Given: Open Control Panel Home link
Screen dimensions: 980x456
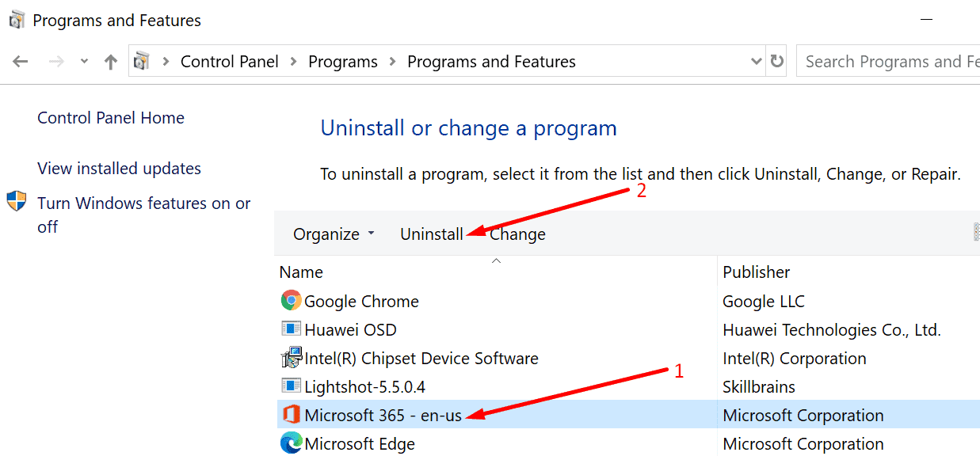Looking at the screenshot, I should (111, 118).
